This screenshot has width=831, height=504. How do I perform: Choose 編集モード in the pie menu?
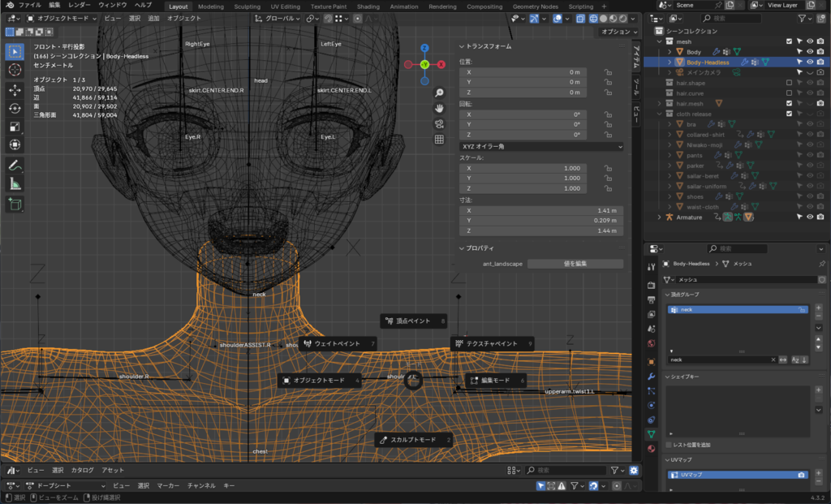click(496, 380)
